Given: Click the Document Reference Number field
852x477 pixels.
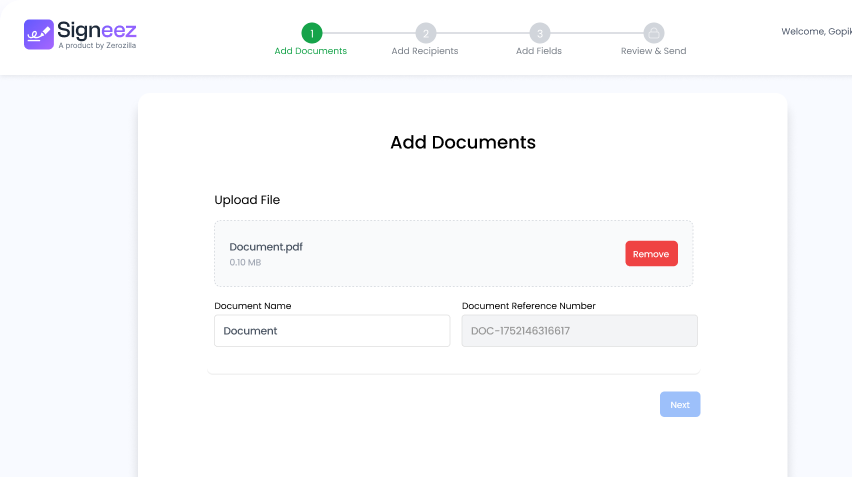Looking at the screenshot, I should (x=579, y=331).
